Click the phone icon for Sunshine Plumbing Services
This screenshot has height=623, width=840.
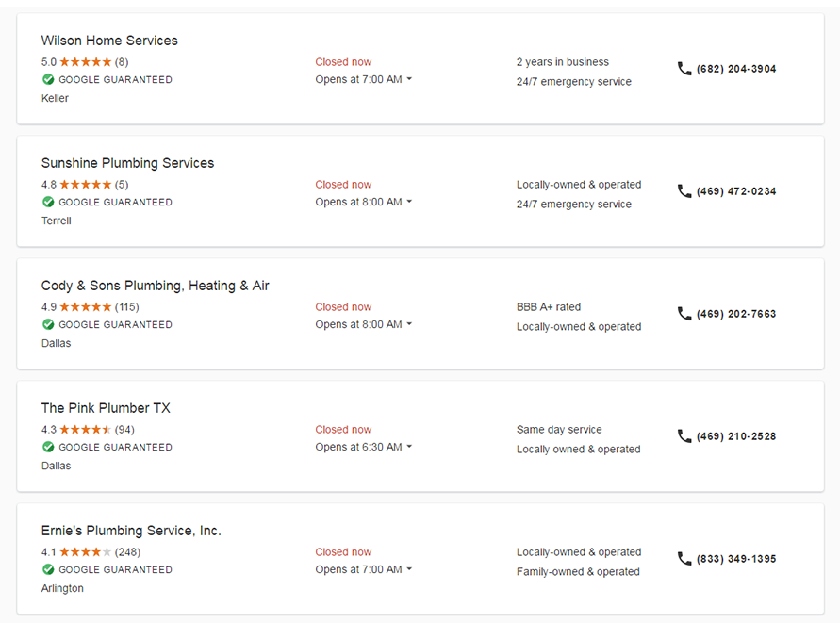[684, 191]
